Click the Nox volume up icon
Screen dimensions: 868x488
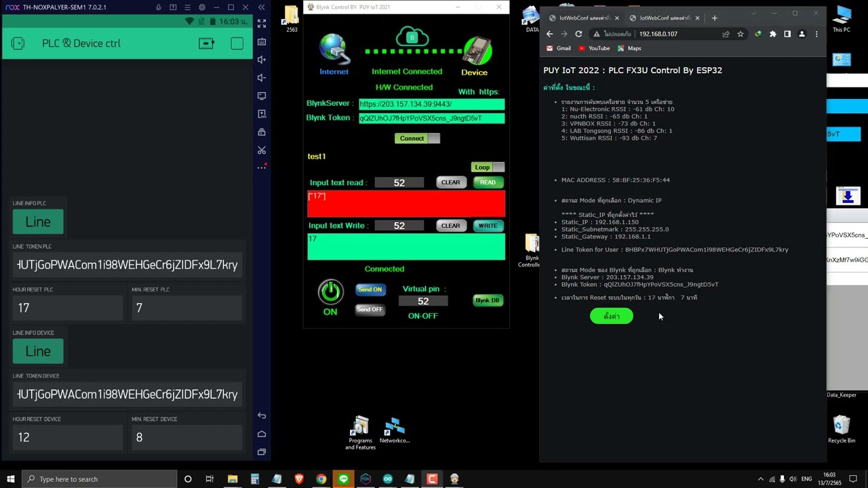pos(262,60)
